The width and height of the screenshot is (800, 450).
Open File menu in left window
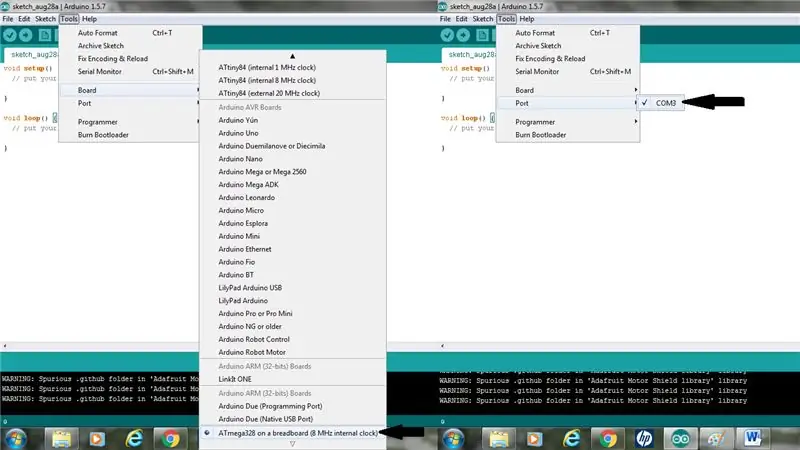8,19
